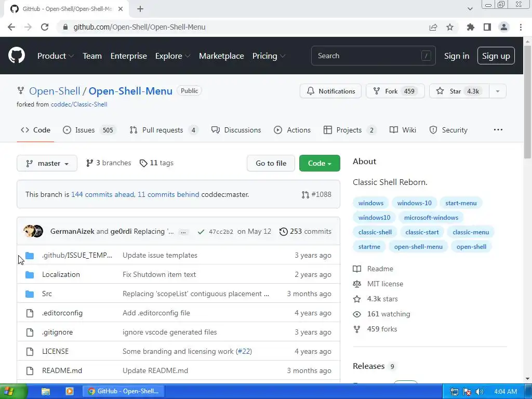Click the page vertical scrollbar
This screenshot has width=532, height=399.
(528, 102)
